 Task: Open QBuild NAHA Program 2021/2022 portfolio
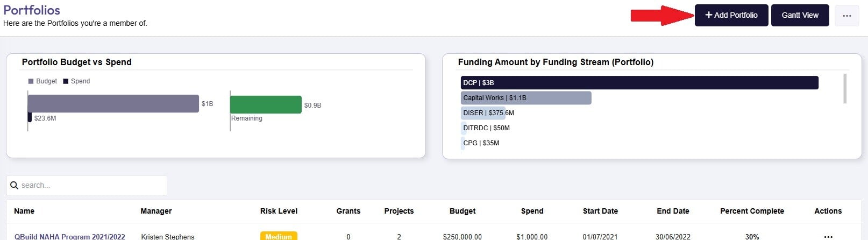point(70,236)
